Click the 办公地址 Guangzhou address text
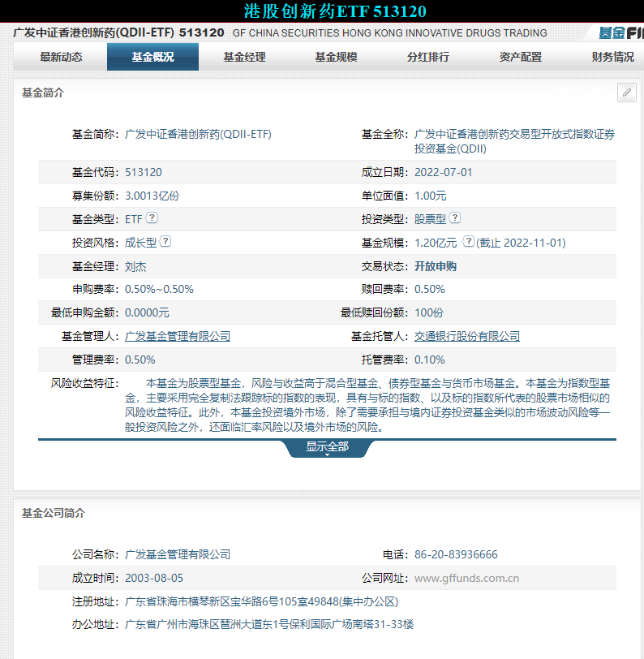Viewport: 644px width, 659px height. tap(269, 624)
